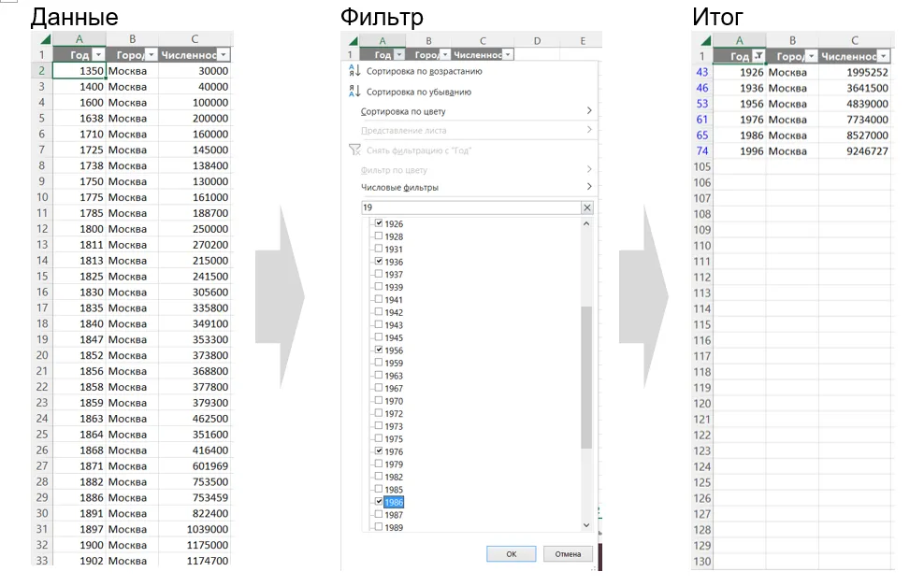The height and width of the screenshot is (586, 924).
Task: Open Город filter dropdown in Данные sheet
Action: point(151,55)
